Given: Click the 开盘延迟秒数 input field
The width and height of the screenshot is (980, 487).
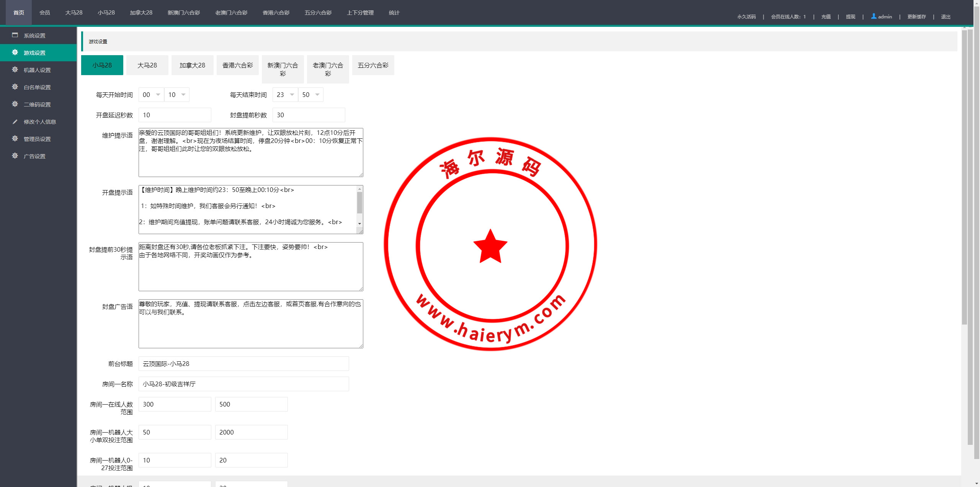Looking at the screenshot, I should (175, 115).
